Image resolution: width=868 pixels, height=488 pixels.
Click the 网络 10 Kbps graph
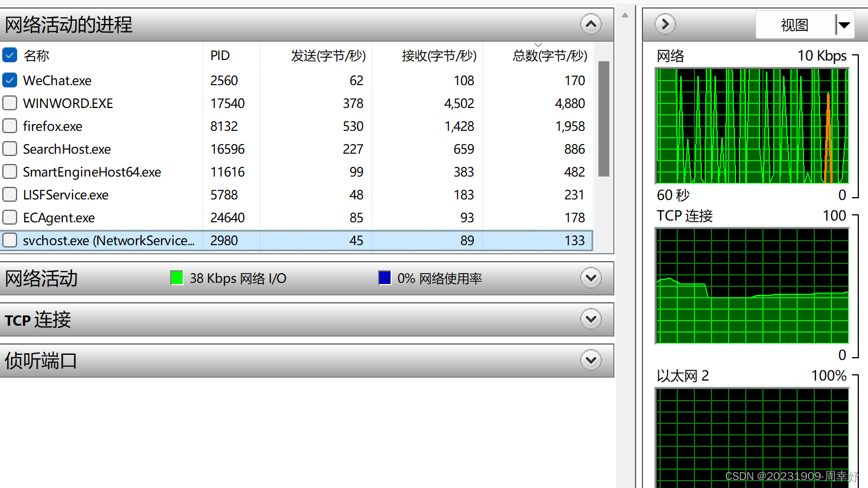pos(752,126)
